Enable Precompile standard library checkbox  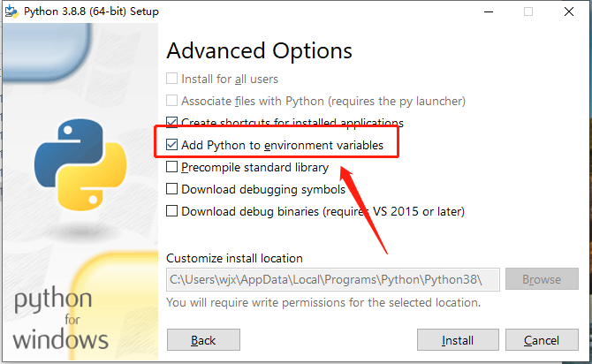(x=172, y=167)
